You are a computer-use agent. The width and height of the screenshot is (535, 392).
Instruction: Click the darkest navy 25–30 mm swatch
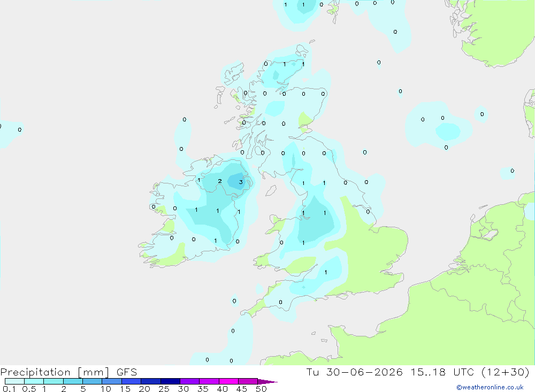click(x=170, y=381)
